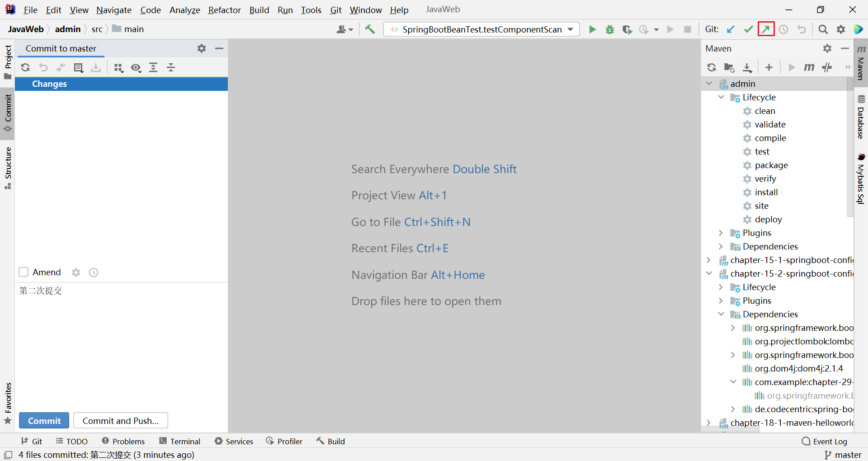Viewport: 868px width, 461px height.
Task: Open Search Everywhere magnifier icon
Action: tap(823, 29)
